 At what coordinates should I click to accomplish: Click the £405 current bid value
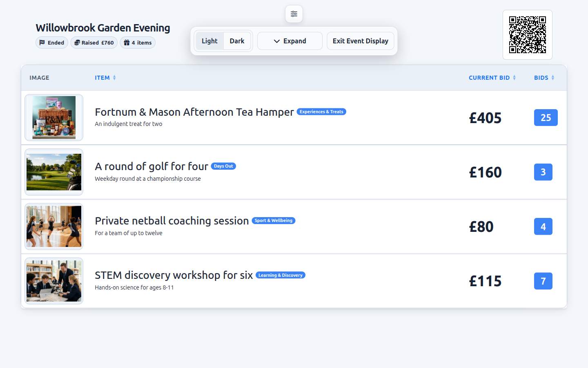point(485,118)
